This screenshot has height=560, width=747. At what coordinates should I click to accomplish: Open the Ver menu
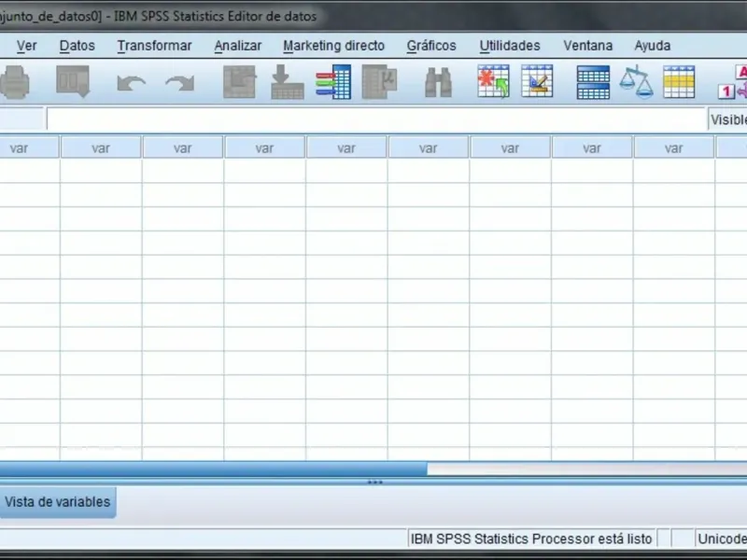[26, 46]
